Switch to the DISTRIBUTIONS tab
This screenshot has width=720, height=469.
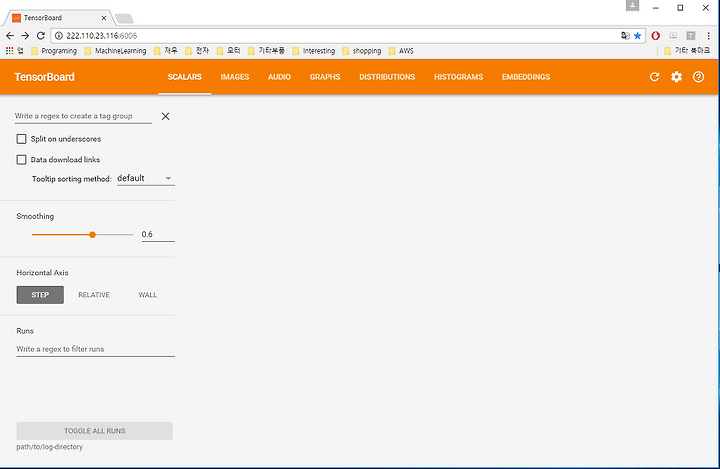click(387, 77)
